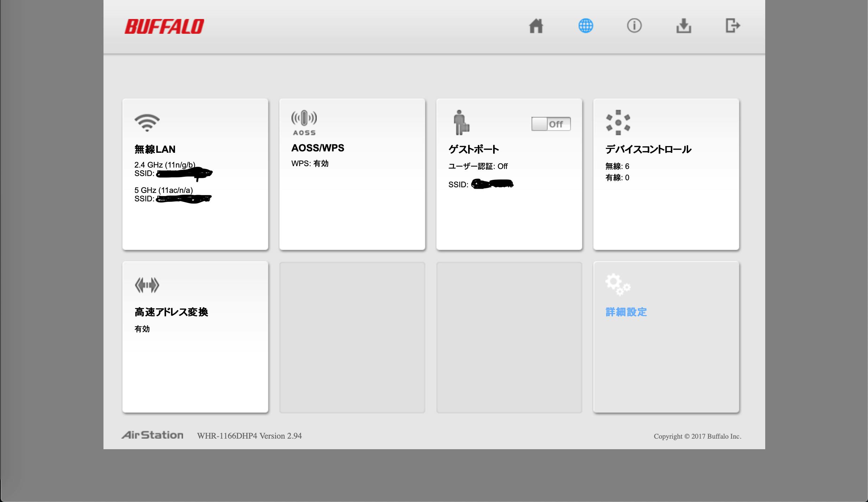Image resolution: width=868 pixels, height=502 pixels.
Task: Click the logout icon at top right
Action: click(733, 26)
